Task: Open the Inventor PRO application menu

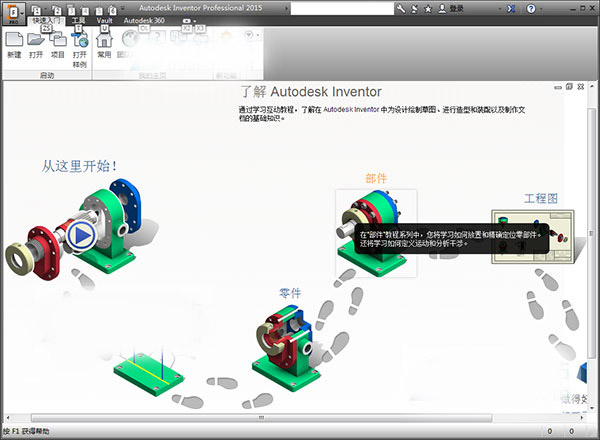Action: point(13,13)
